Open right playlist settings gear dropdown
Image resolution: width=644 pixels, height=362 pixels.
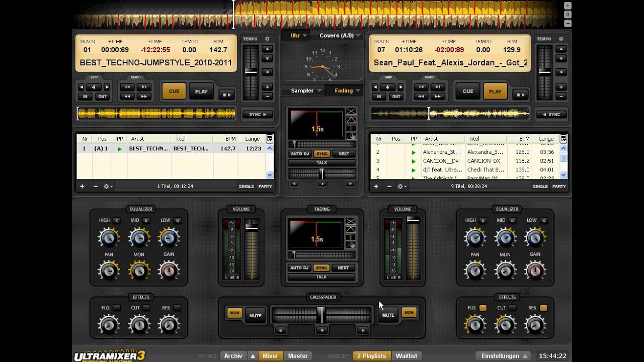[401, 187]
